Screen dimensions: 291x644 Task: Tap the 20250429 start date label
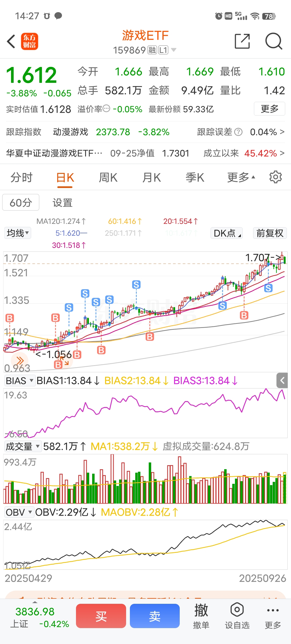(x=28, y=578)
